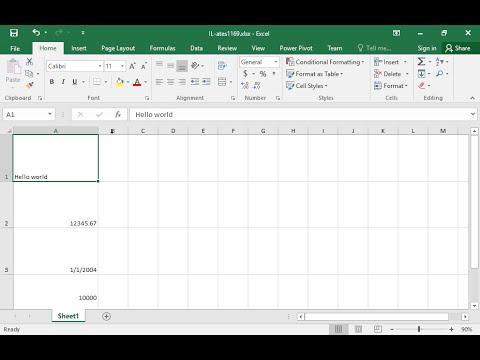Increase font size with the large A
Image resolution: width=480 pixels, height=360 pixels.
coord(132,66)
